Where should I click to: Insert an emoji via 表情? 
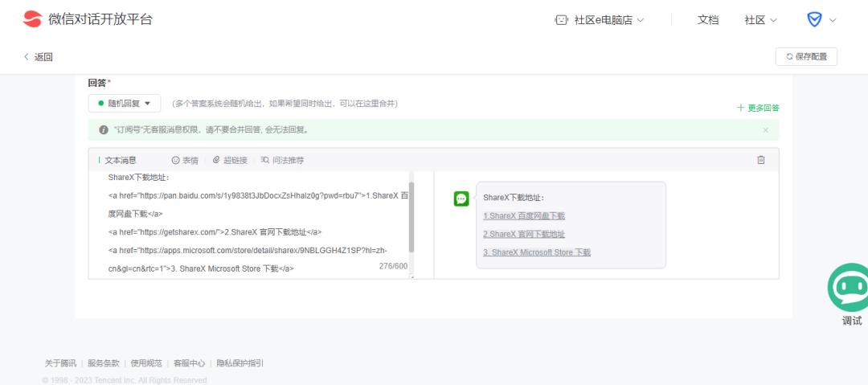click(x=185, y=160)
